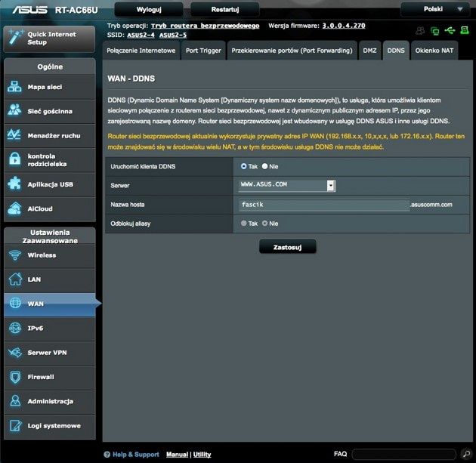Open Wireless wifi icon
The width and height of the screenshot is (476, 463).
pyautogui.click(x=15, y=255)
